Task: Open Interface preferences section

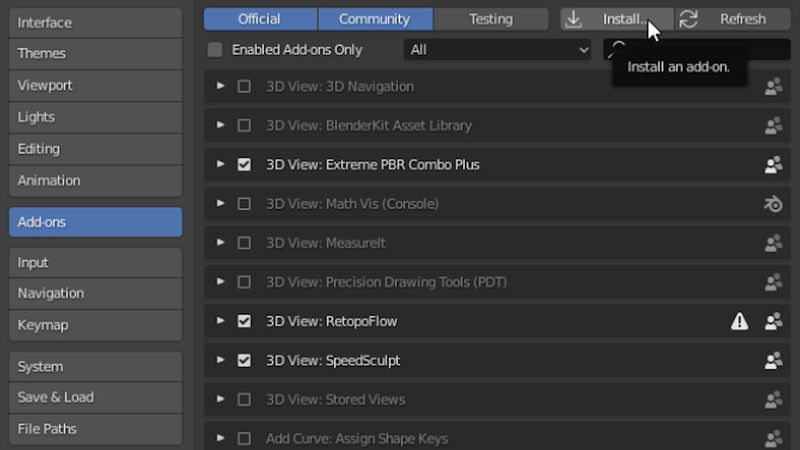Action: [x=95, y=22]
